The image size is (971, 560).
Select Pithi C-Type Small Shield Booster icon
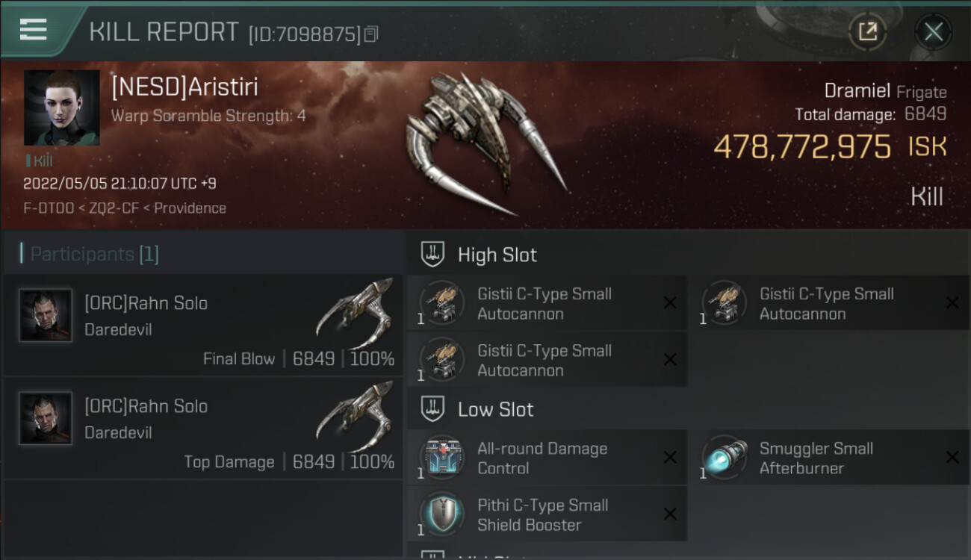(x=441, y=514)
